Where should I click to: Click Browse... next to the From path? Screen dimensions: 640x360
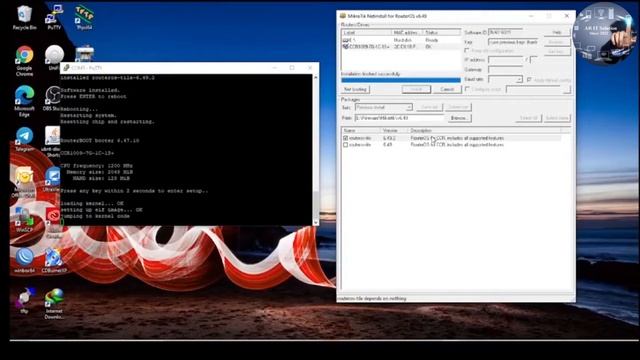click(x=459, y=118)
